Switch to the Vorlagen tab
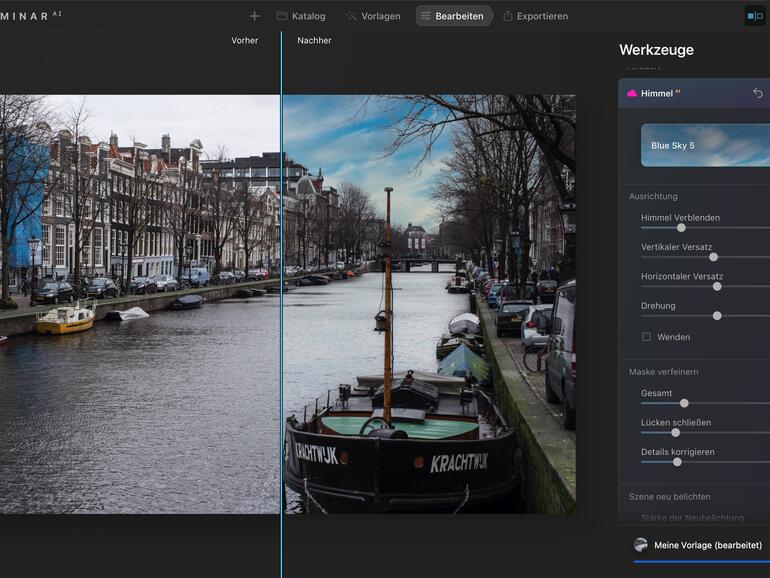770x578 pixels. (x=373, y=16)
